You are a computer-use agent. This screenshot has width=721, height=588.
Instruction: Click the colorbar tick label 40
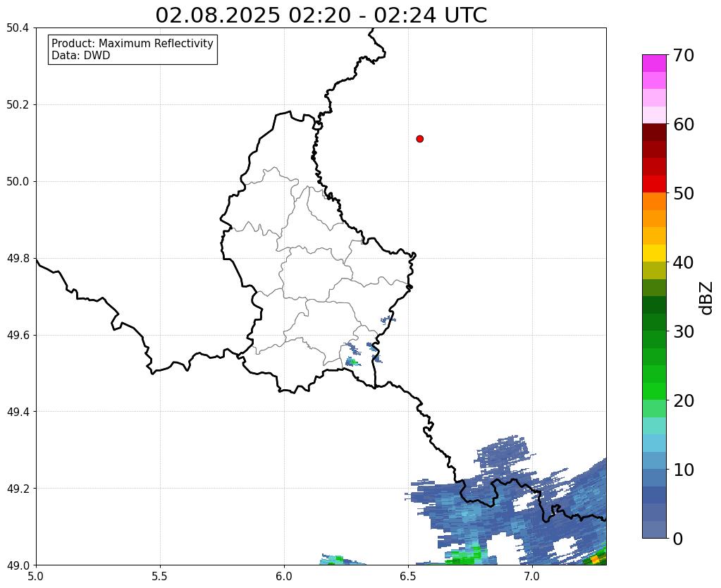point(684,262)
